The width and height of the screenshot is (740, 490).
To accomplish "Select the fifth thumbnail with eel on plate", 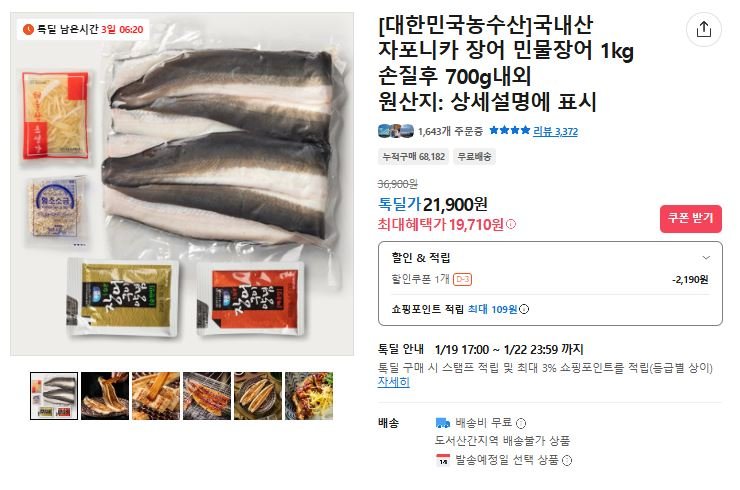I will [258, 396].
